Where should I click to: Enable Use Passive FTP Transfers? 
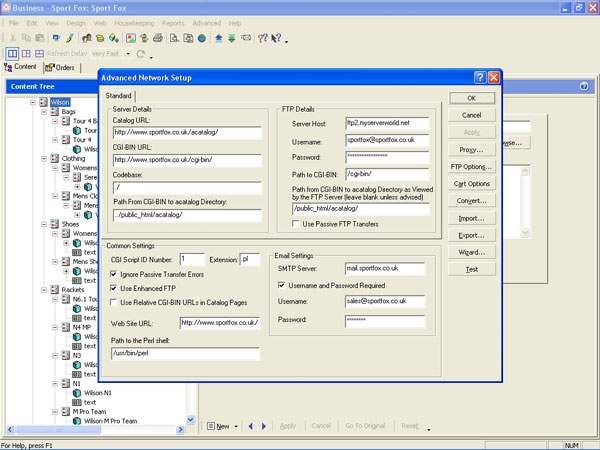click(x=297, y=224)
